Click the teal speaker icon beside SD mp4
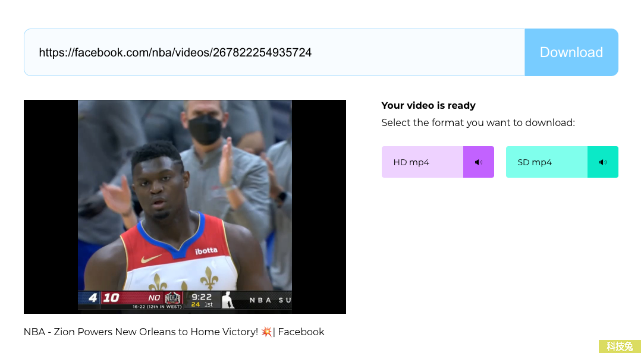The height and width of the screenshot is (356, 644). click(x=603, y=162)
